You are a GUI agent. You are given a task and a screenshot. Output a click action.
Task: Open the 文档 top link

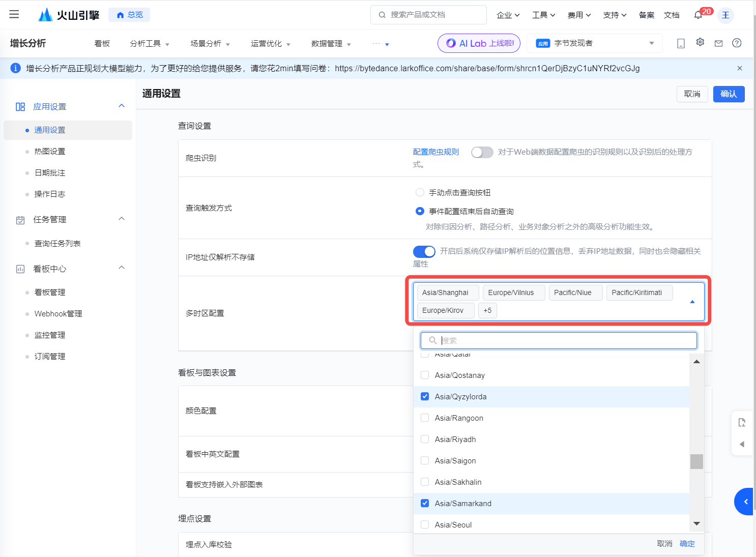click(x=672, y=15)
